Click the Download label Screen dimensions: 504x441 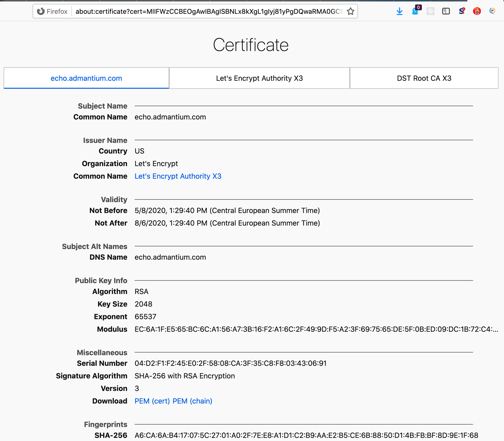110,401
